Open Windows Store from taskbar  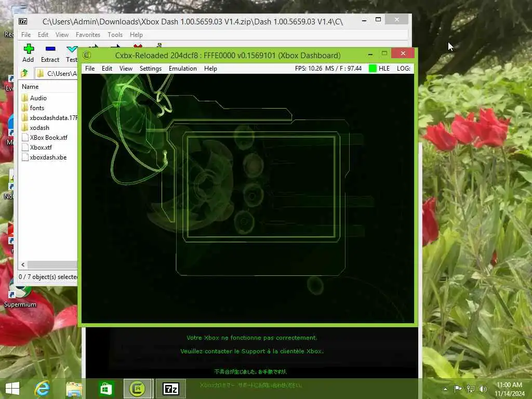click(105, 389)
